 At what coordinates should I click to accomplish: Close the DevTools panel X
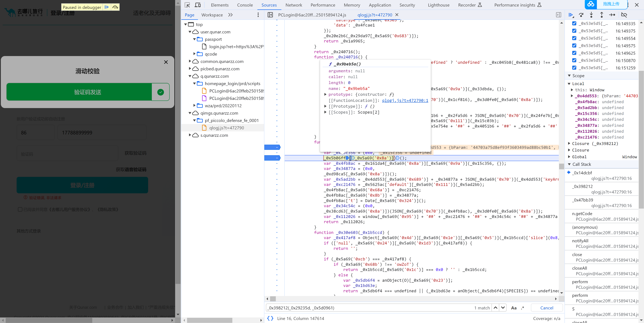pyautogui.click(x=637, y=5)
